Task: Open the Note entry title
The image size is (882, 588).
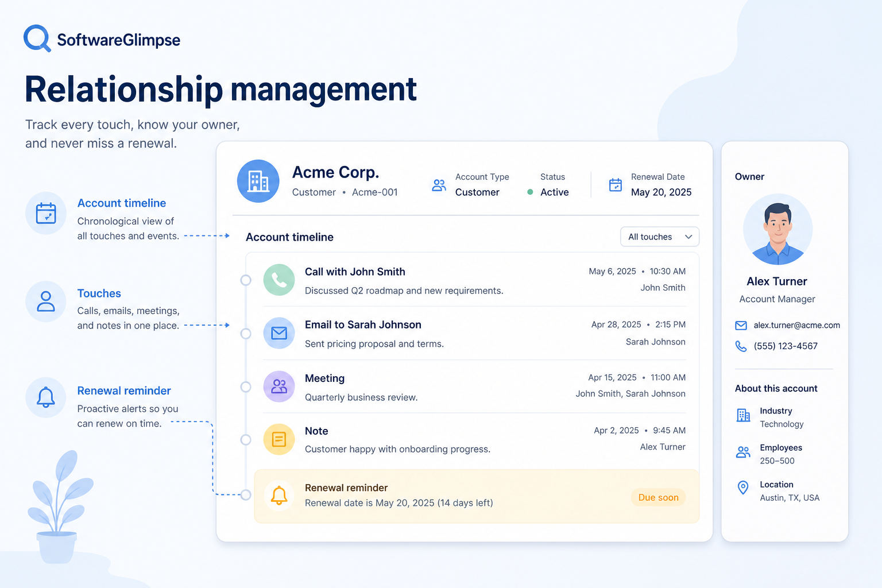Action: click(x=316, y=431)
